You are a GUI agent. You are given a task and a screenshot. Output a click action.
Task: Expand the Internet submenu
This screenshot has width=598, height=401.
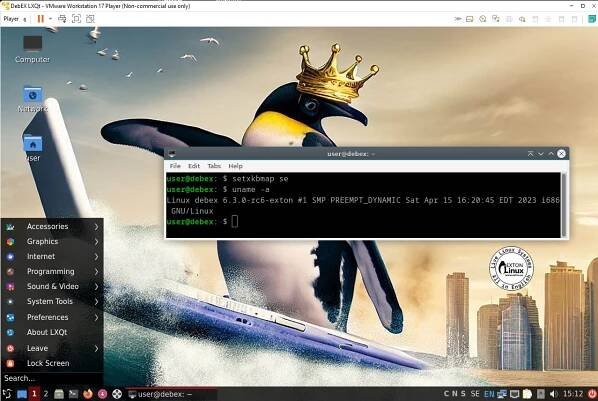pos(52,256)
